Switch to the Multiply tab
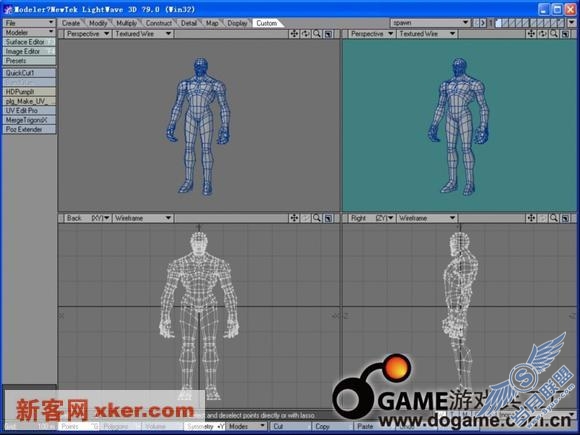This screenshot has height=435, width=580. pos(127,23)
